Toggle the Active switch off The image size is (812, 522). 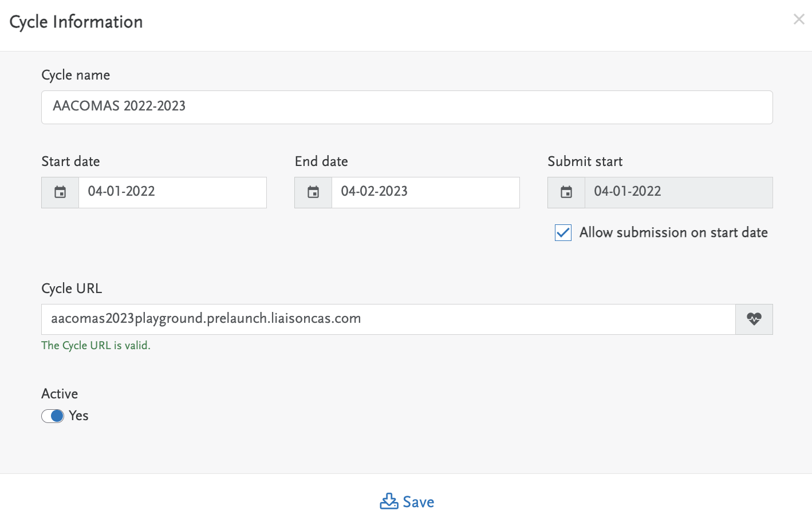coord(53,416)
